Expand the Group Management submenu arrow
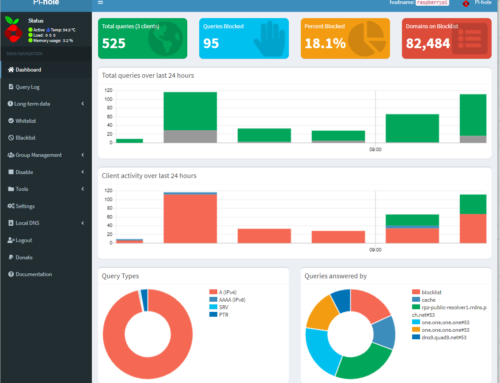 pyautogui.click(x=83, y=155)
